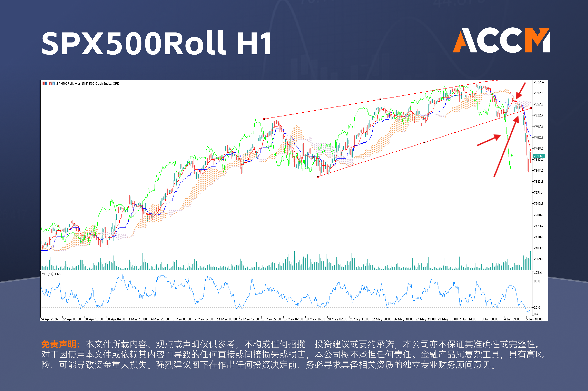The height and width of the screenshot is (391, 588).
Task: Select the 5 Jun 18:00 time axis label
Action: click(x=534, y=319)
